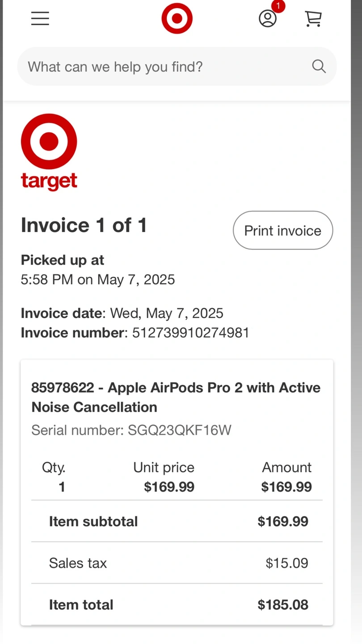This screenshot has height=644, width=362.
Task: Click the Apple AirPods Pro 2 product title
Action: pos(176,397)
